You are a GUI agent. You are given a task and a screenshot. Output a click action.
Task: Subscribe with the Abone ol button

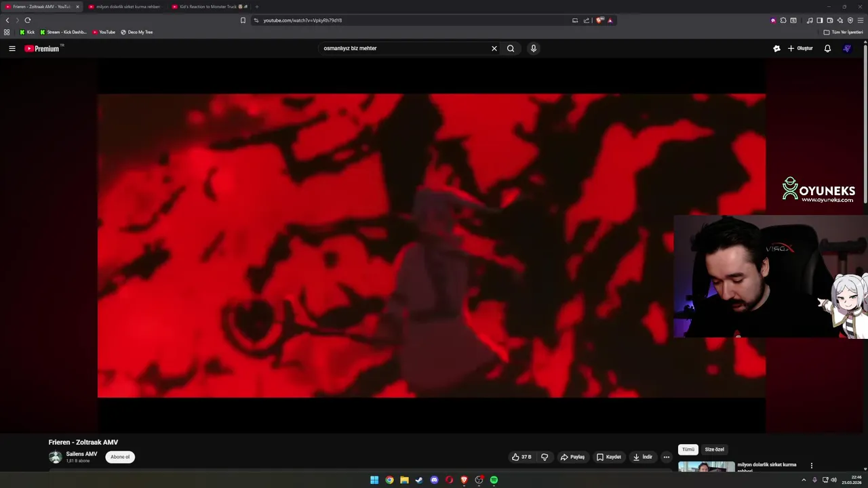point(120,457)
